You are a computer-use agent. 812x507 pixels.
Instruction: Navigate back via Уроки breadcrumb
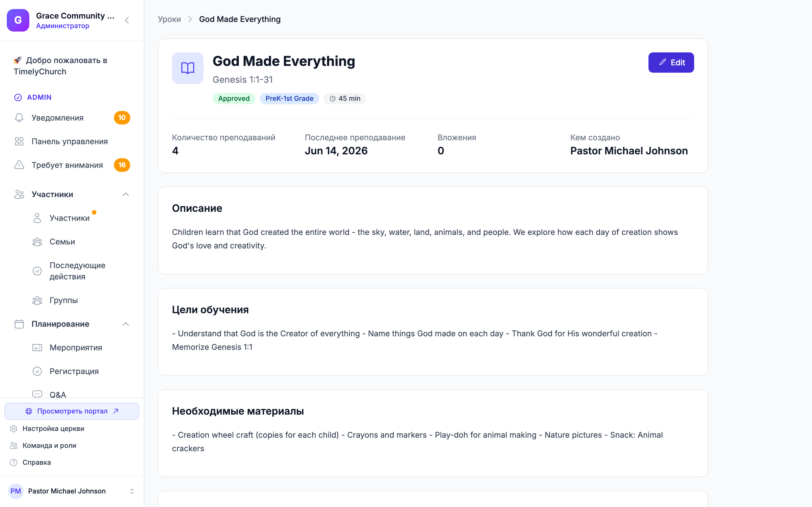coord(169,19)
